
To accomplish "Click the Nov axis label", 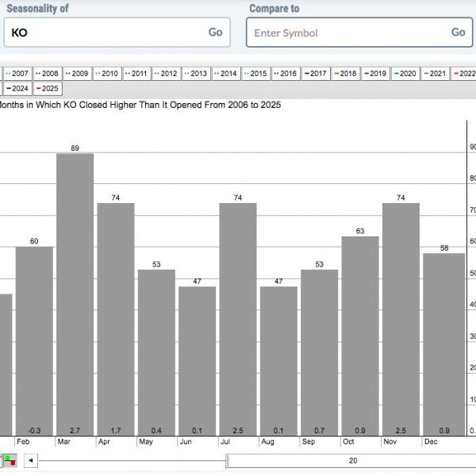I will click(x=390, y=442).
